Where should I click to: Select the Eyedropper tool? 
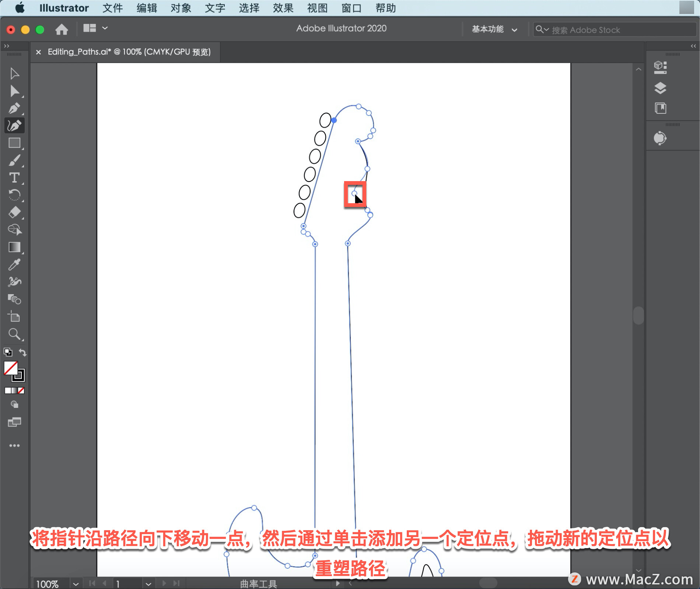(x=14, y=264)
